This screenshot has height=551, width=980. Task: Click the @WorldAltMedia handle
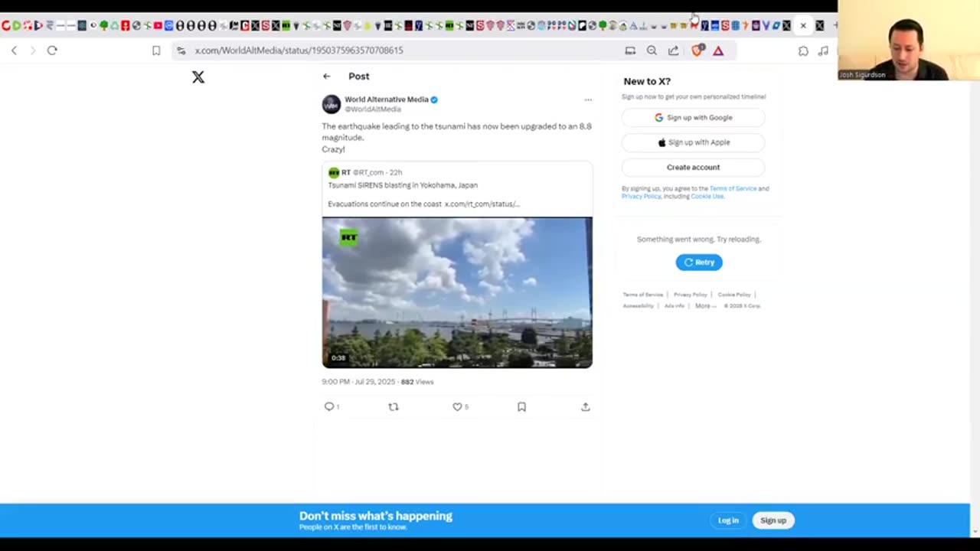[372, 109]
